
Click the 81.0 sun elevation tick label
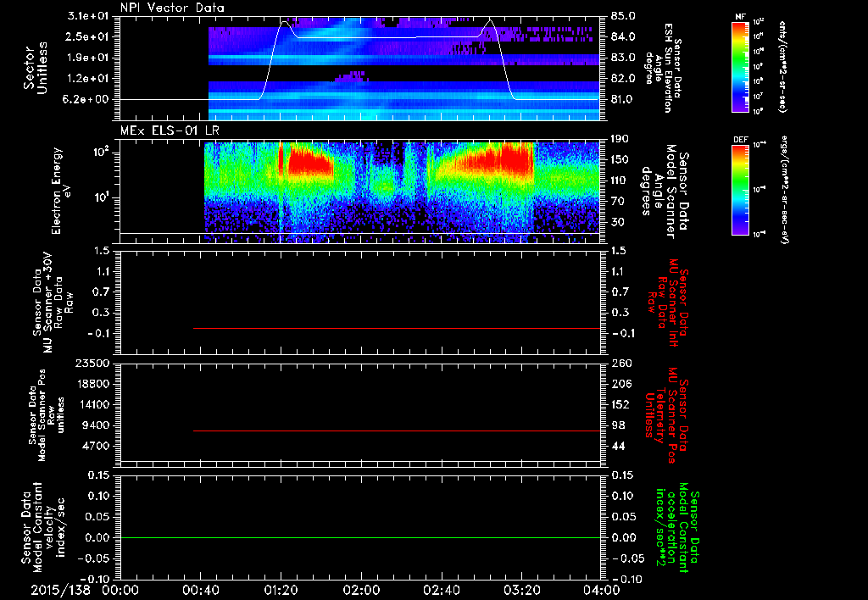coord(623,99)
